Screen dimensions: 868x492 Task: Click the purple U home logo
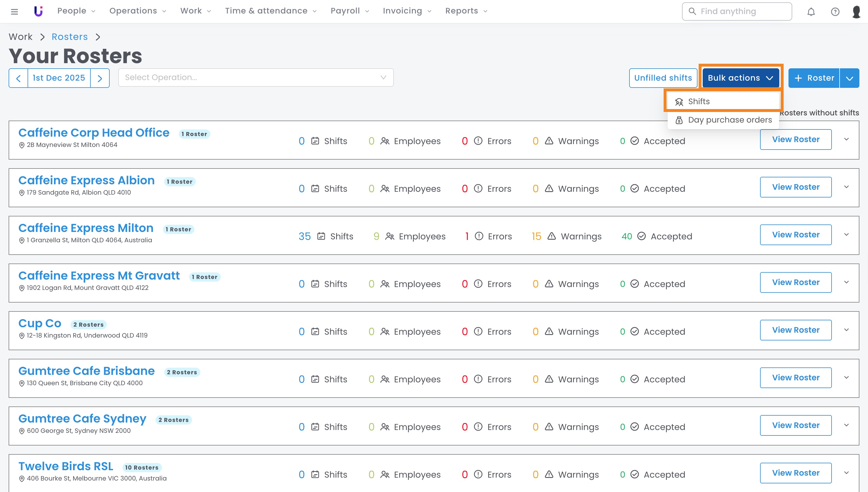pos(38,11)
